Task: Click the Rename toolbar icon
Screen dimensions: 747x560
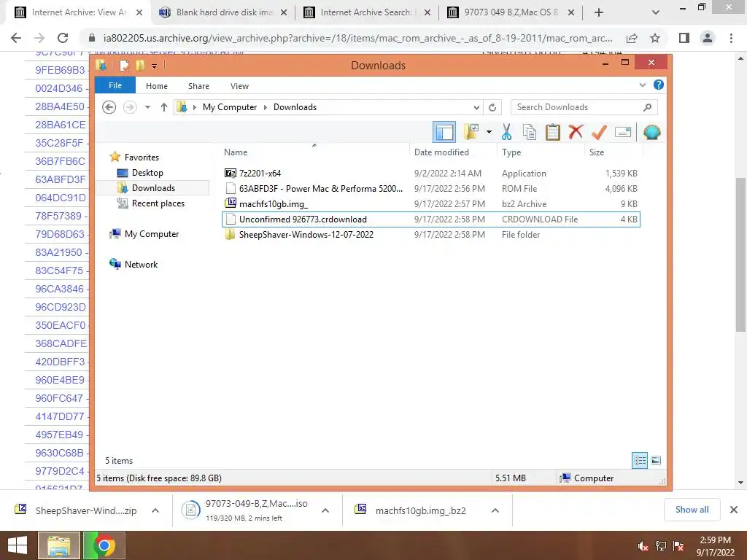Action: coord(623,132)
